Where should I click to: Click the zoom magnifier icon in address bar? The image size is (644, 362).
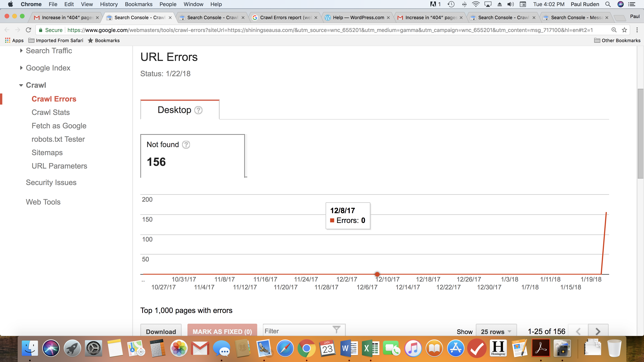[x=614, y=30]
